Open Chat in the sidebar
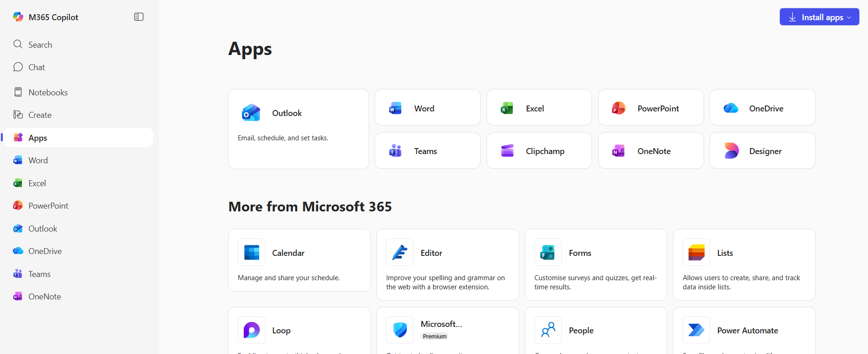Viewport: 868px width, 354px height. click(x=78, y=67)
